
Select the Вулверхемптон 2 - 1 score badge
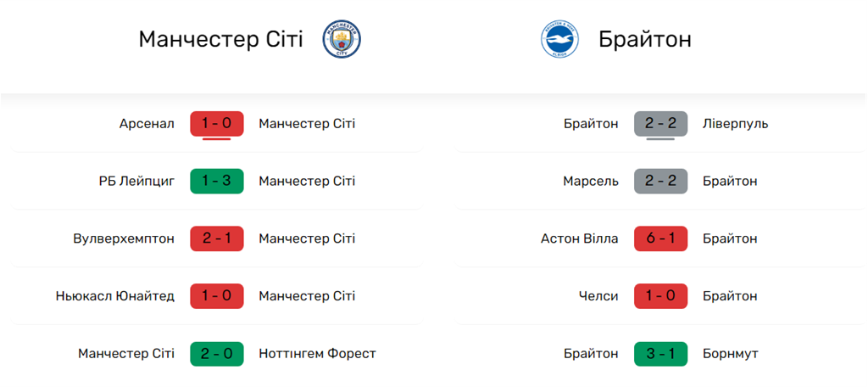[217, 239]
